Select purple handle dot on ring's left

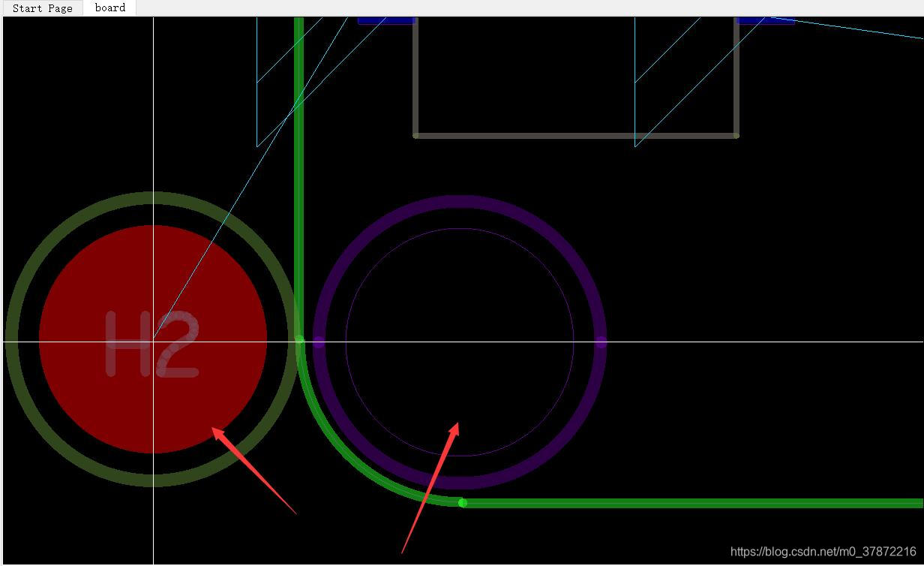(319, 342)
